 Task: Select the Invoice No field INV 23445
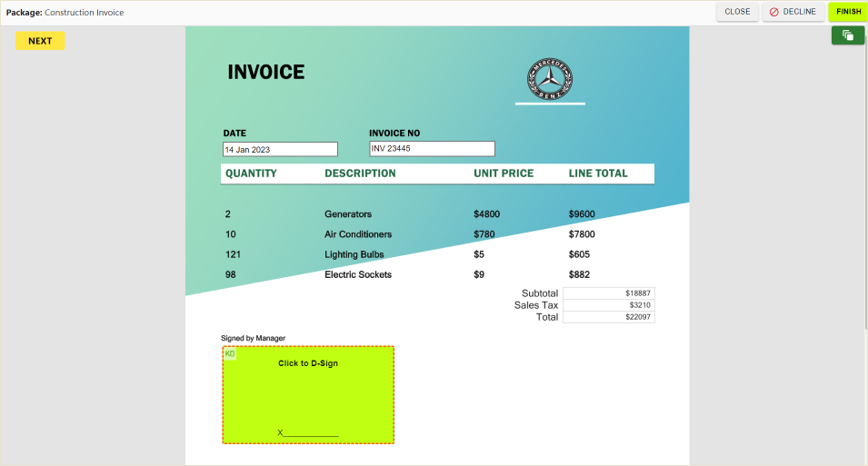(432, 148)
